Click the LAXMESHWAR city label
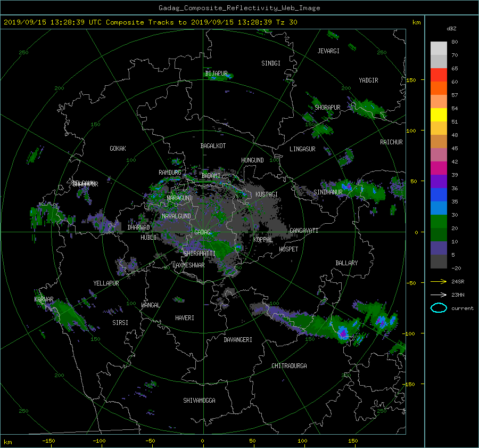479x448 pixels. pyautogui.click(x=188, y=265)
